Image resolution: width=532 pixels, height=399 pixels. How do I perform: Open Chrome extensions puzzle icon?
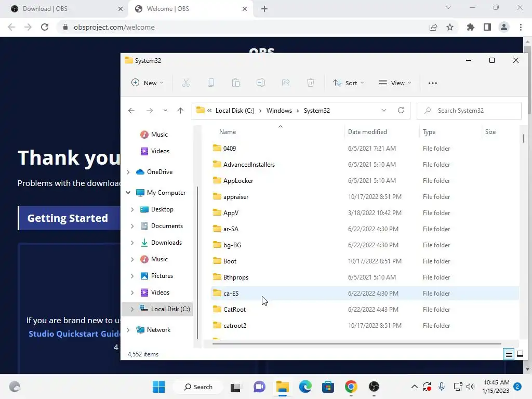[x=471, y=27]
